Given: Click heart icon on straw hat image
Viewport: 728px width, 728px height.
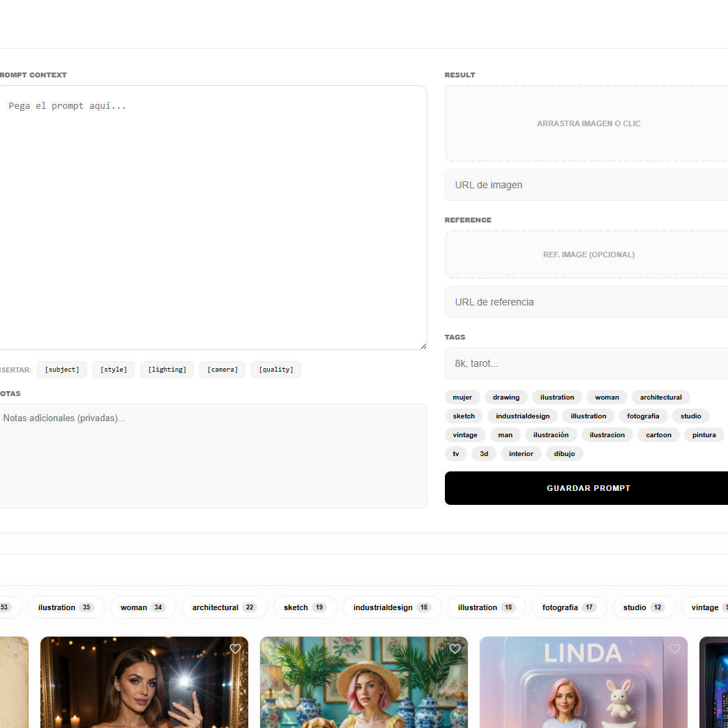Looking at the screenshot, I should point(455,649).
